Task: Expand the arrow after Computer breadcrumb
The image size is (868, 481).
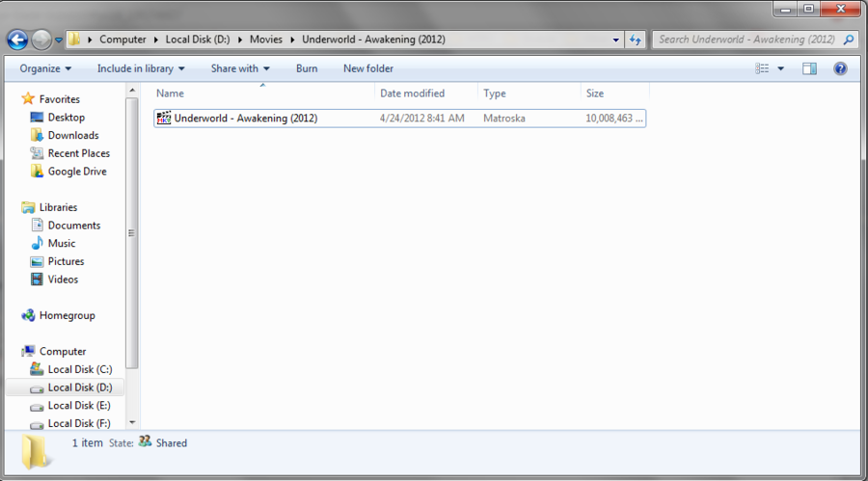Action: pyautogui.click(x=155, y=40)
